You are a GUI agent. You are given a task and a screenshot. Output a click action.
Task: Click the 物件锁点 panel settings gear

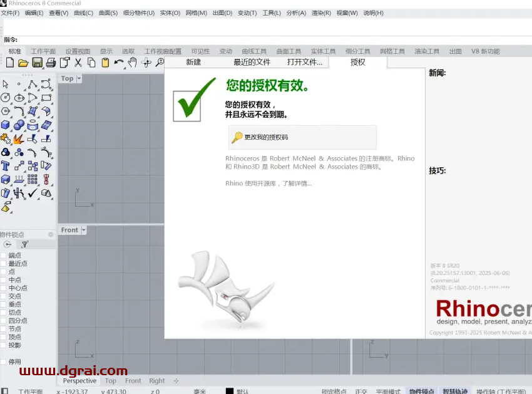click(x=51, y=234)
